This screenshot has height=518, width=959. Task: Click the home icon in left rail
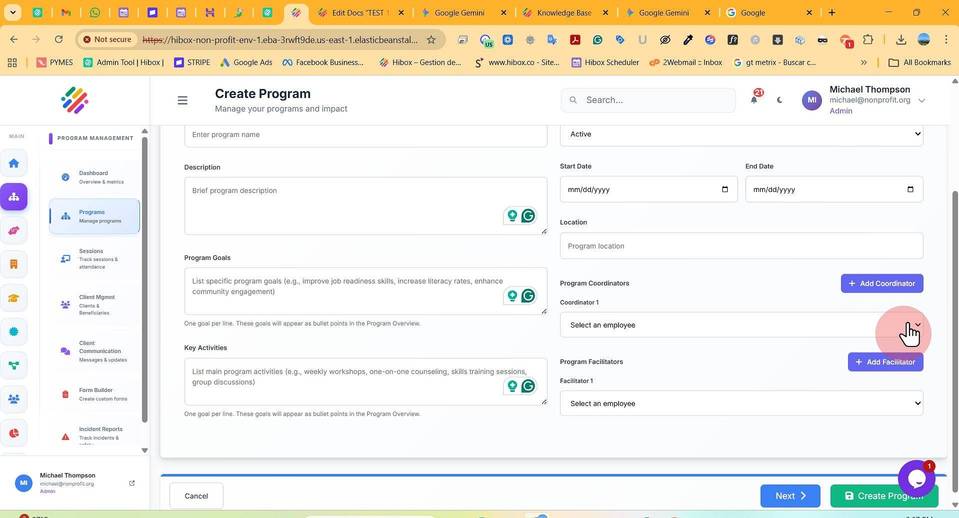coord(13,163)
